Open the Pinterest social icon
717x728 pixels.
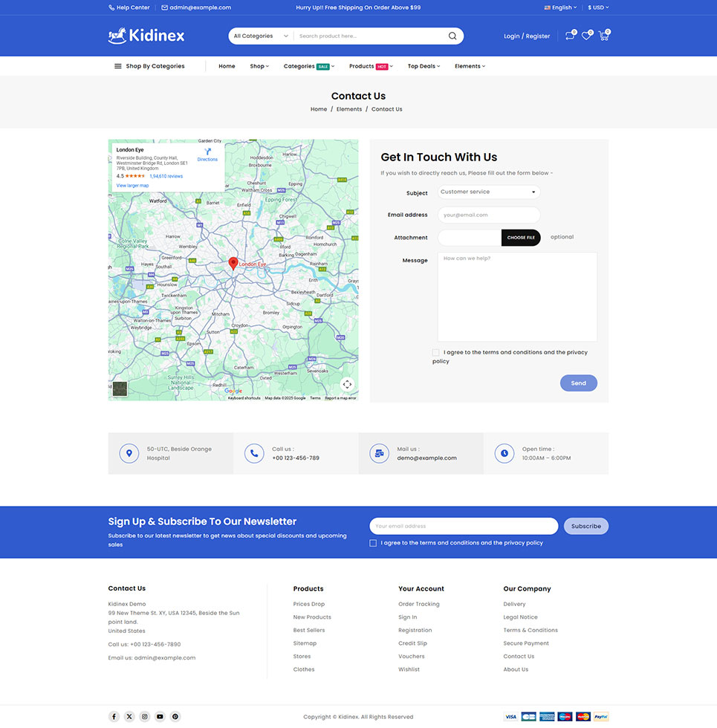175,716
